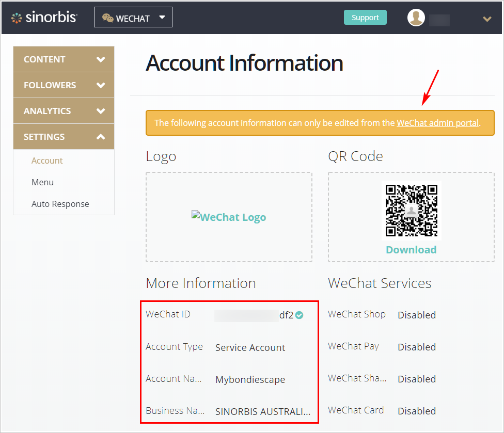
Task: Expand the CONTENT sidebar section
Action: (x=64, y=59)
